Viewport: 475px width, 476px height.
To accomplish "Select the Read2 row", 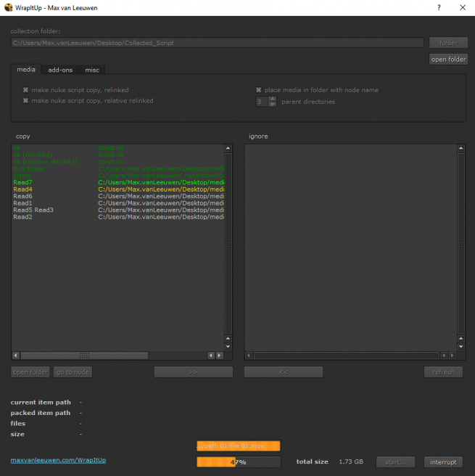I will [118, 217].
